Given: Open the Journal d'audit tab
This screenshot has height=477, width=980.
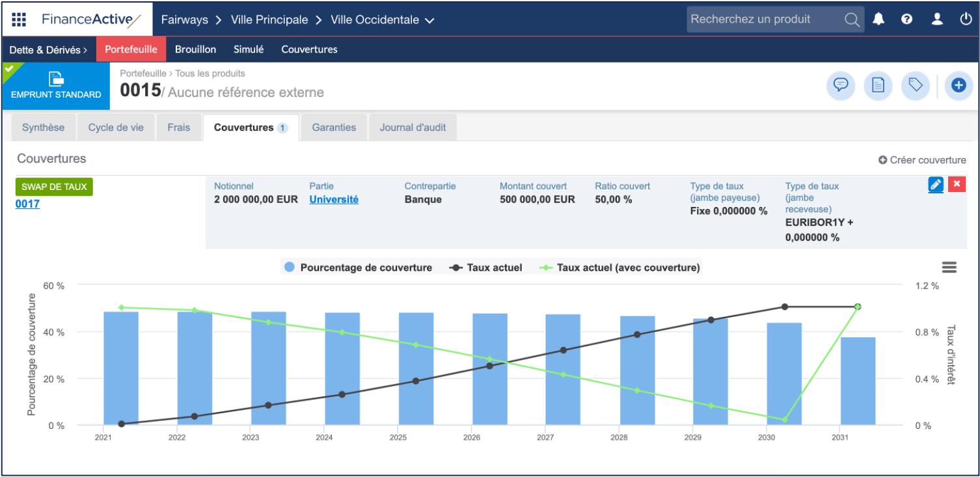Looking at the screenshot, I should (413, 128).
